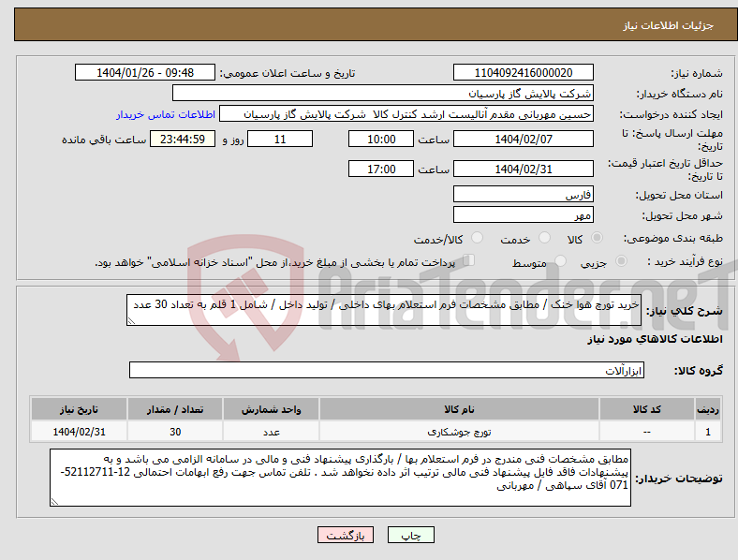Select the کالا/خدمت radio button
Image resolution: width=738 pixels, height=560 pixels.
coord(477,238)
